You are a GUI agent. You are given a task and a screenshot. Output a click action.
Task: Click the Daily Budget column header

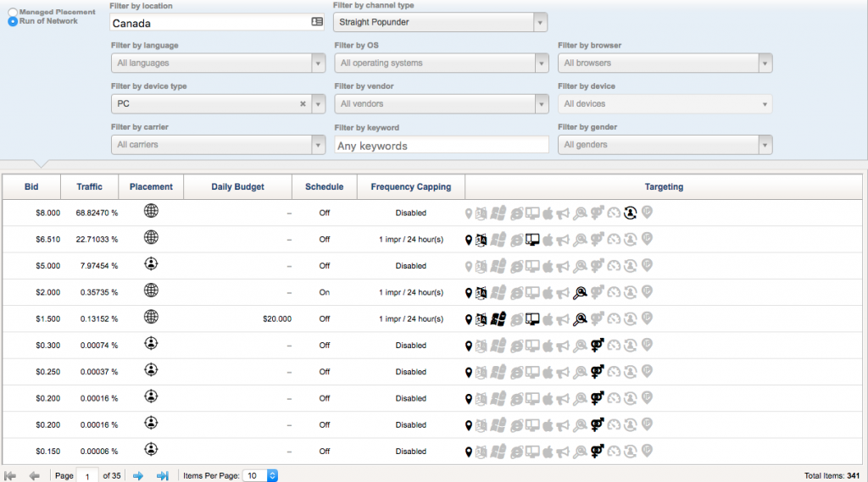237,187
